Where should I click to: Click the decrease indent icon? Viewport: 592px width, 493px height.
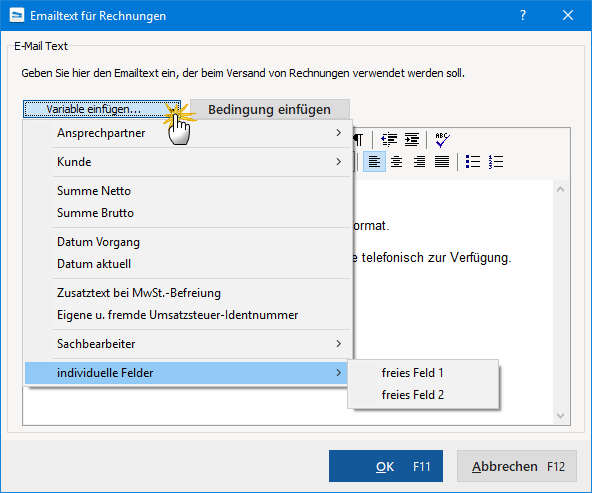click(x=389, y=140)
